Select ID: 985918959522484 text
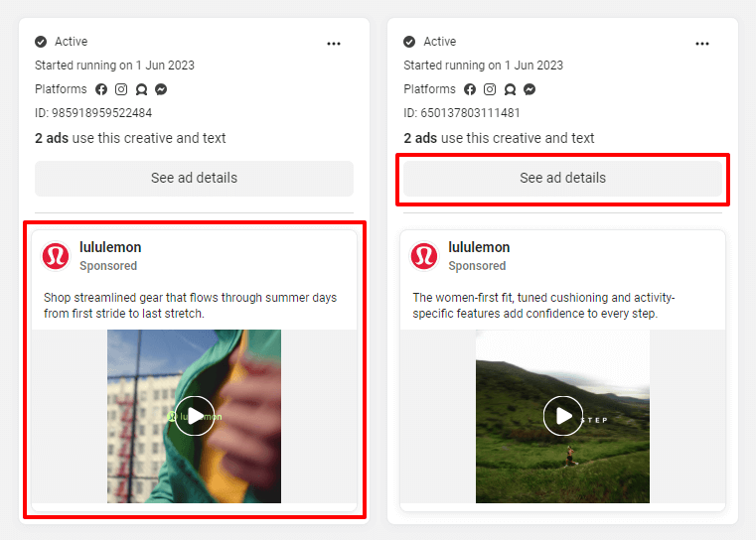756x540 pixels. (93, 113)
